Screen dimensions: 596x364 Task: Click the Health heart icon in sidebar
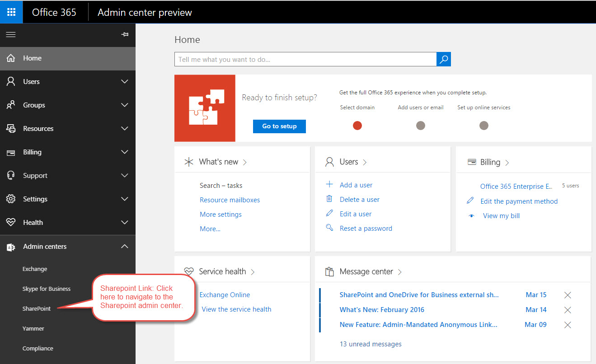[11, 223]
